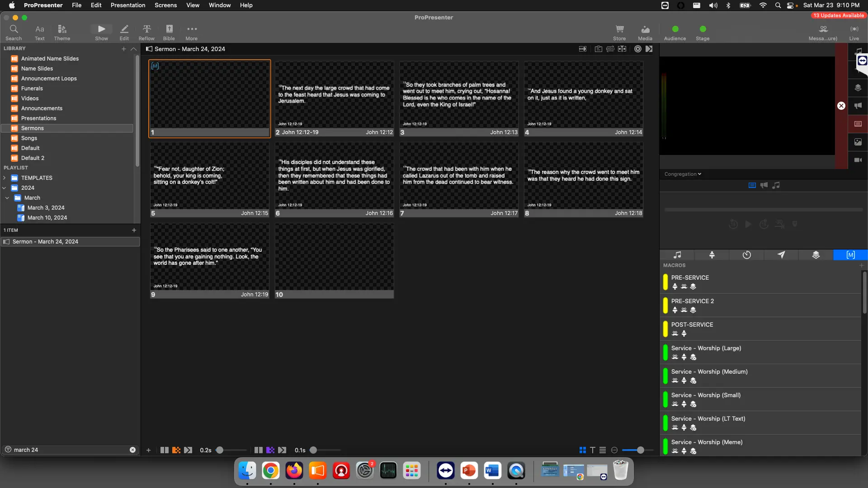Switch to the Props layers tab icon
Viewport: 868px width, 488px height.
tap(816, 255)
